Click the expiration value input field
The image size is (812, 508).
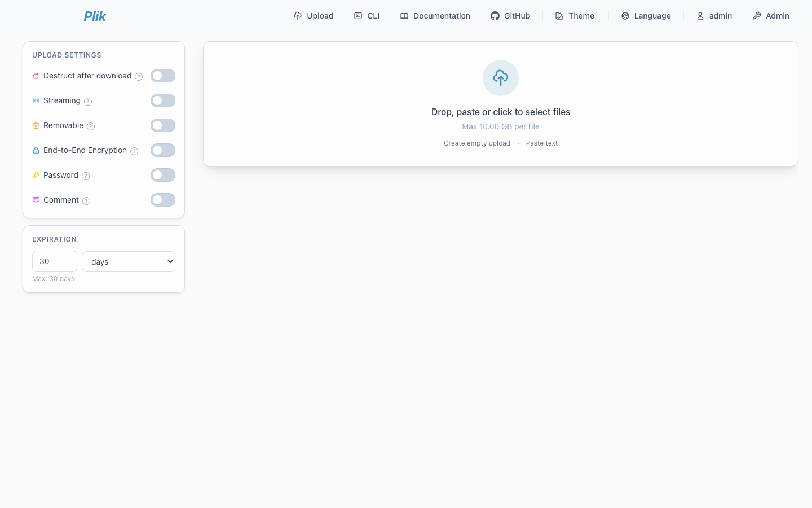pos(55,261)
